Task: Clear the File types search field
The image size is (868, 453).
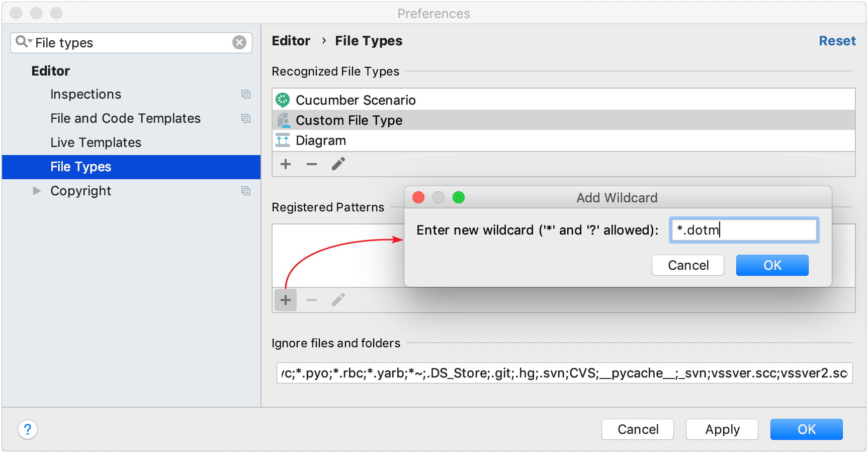Action: pos(239,43)
